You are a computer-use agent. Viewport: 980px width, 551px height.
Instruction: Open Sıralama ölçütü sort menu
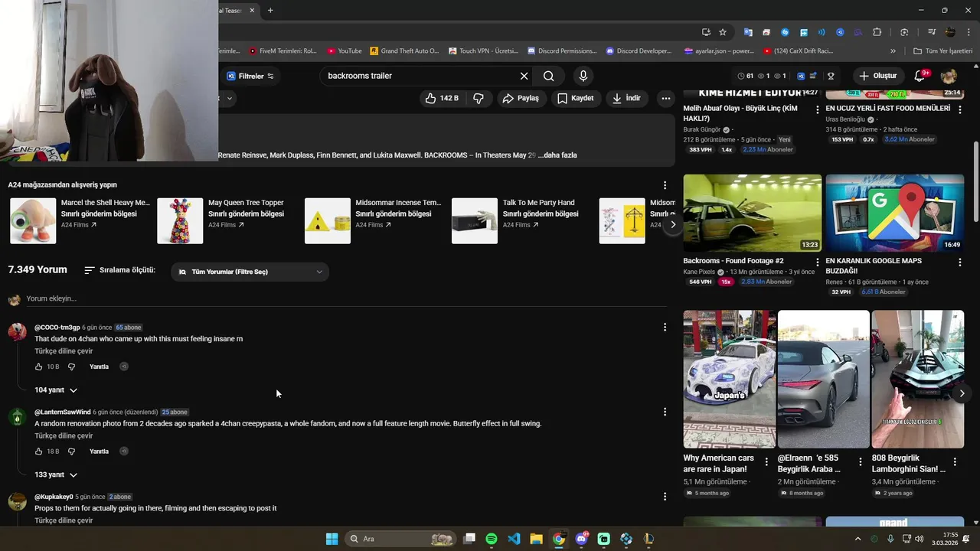pos(119,270)
